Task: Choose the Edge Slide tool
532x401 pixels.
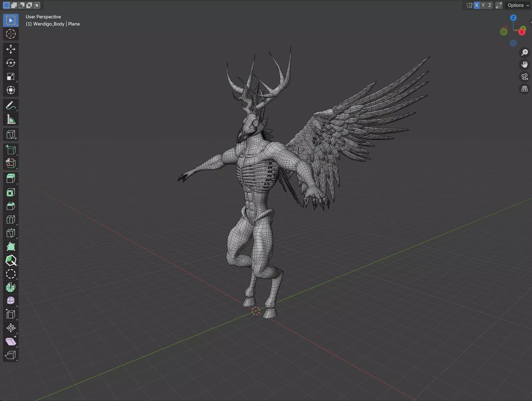Action: coord(11,314)
